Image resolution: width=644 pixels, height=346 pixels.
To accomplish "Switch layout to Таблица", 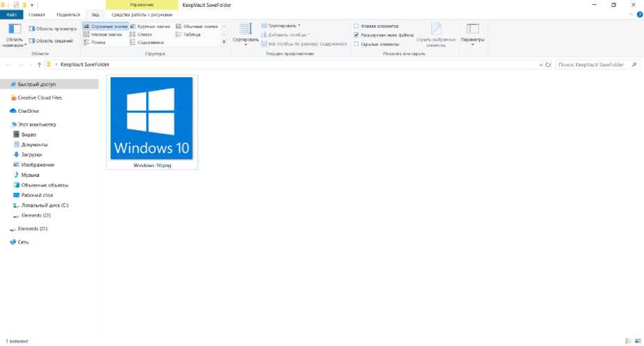I will [188, 35].
